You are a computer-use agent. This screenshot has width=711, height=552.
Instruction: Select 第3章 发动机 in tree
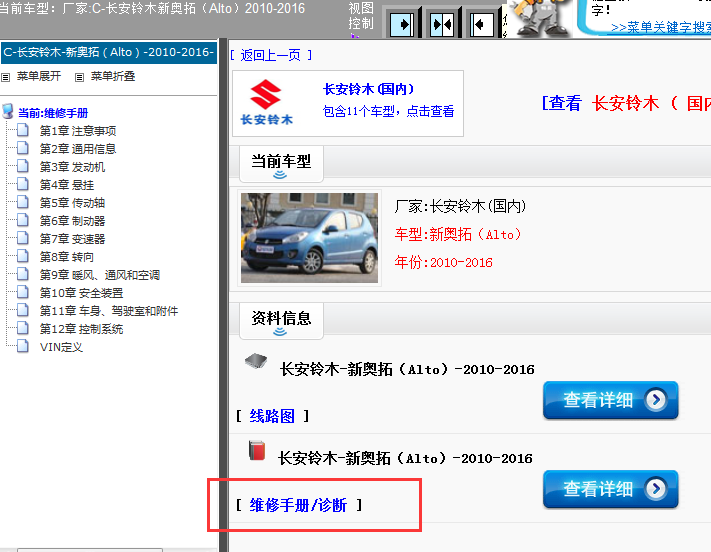pyautogui.click(x=73, y=167)
